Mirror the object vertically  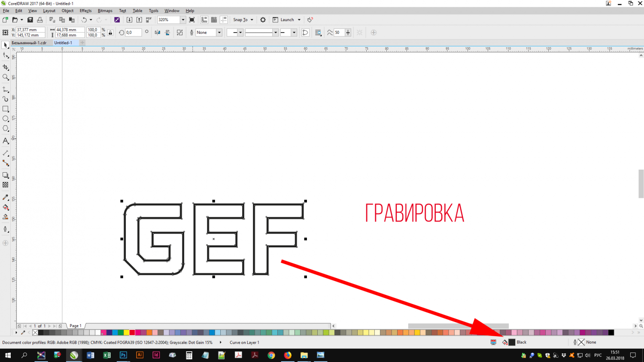(167, 33)
